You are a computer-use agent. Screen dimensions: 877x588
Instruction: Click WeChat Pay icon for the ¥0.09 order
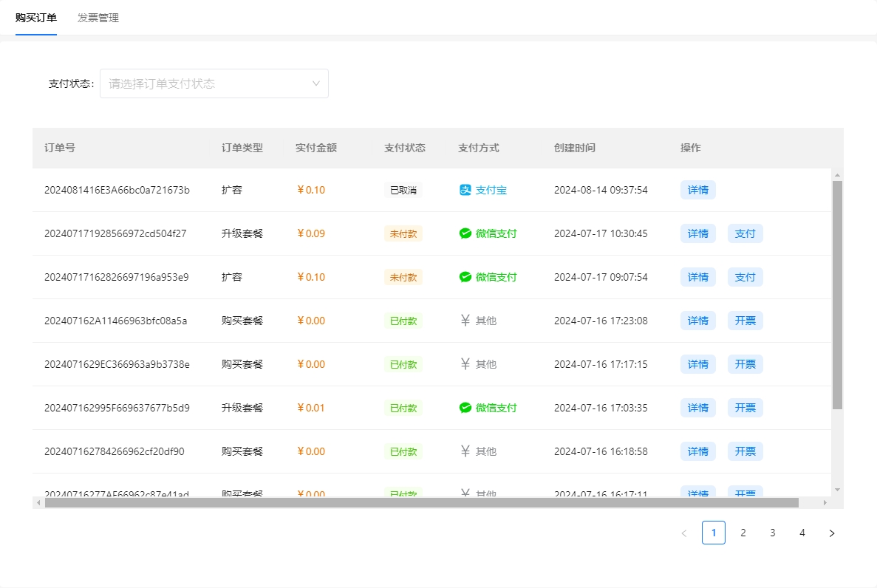465,233
